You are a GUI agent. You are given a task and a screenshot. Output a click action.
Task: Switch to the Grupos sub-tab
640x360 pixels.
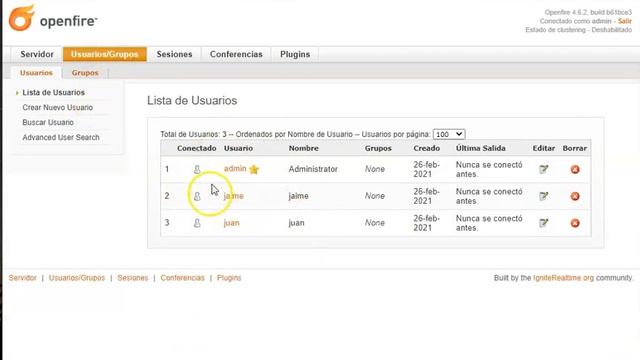tap(85, 73)
